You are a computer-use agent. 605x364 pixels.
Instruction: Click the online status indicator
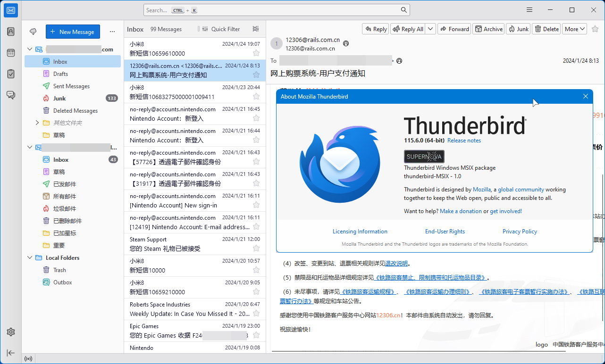point(28,359)
